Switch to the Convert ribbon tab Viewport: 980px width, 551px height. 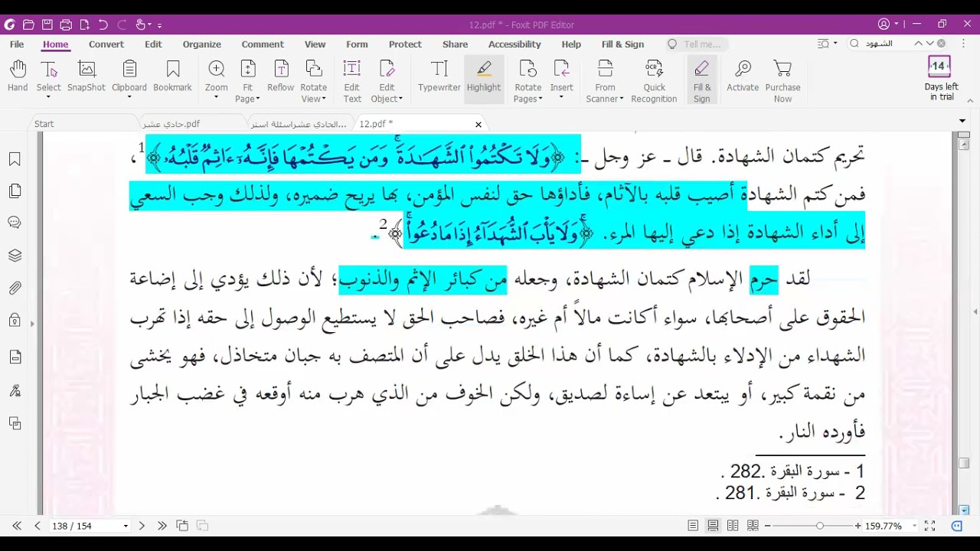(106, 44)
